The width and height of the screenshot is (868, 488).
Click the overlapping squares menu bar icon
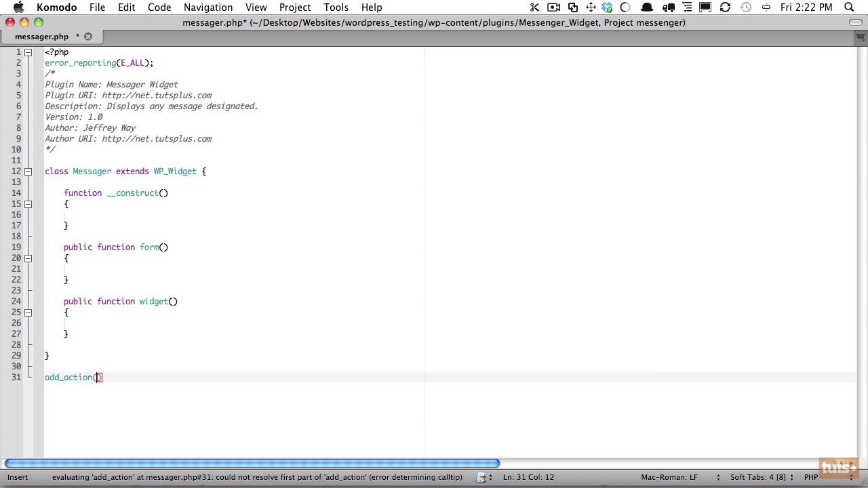pyautogui.click(x=573, y=7)
